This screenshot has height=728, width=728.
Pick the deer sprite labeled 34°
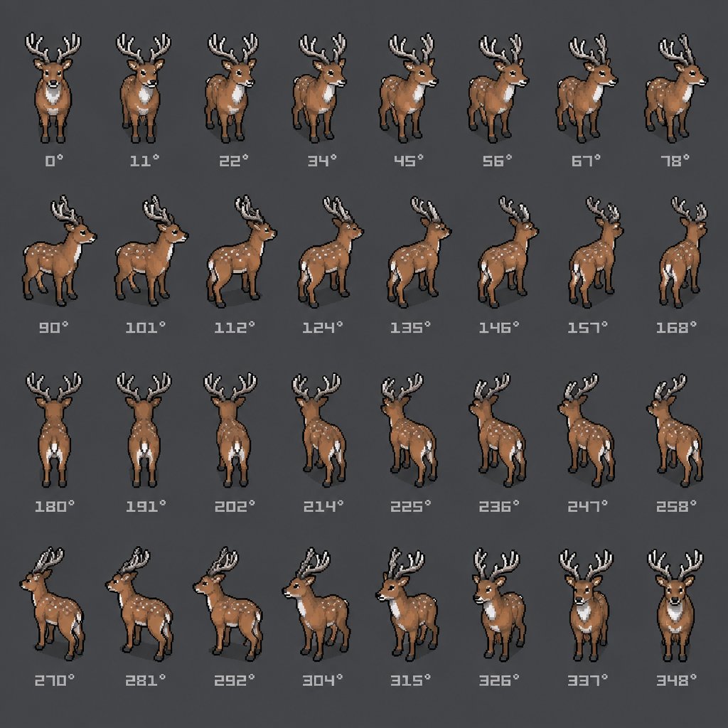pos(319,87)
